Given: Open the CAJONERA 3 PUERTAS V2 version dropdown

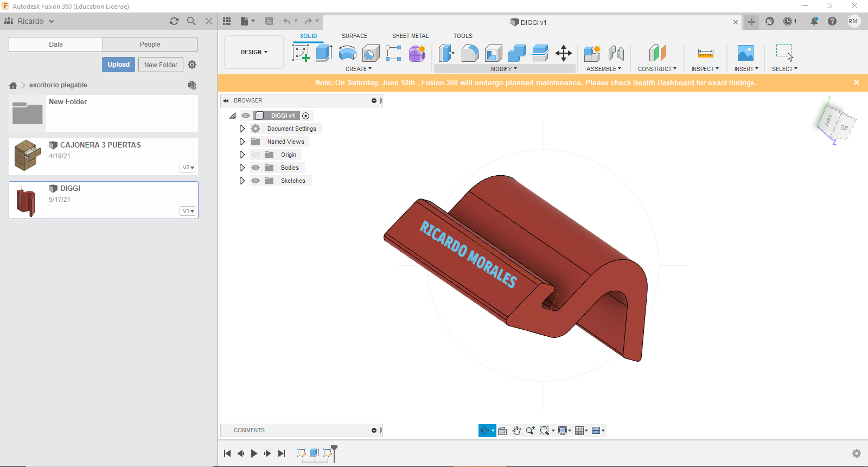Looking at the screenshot, I should 188,168.
